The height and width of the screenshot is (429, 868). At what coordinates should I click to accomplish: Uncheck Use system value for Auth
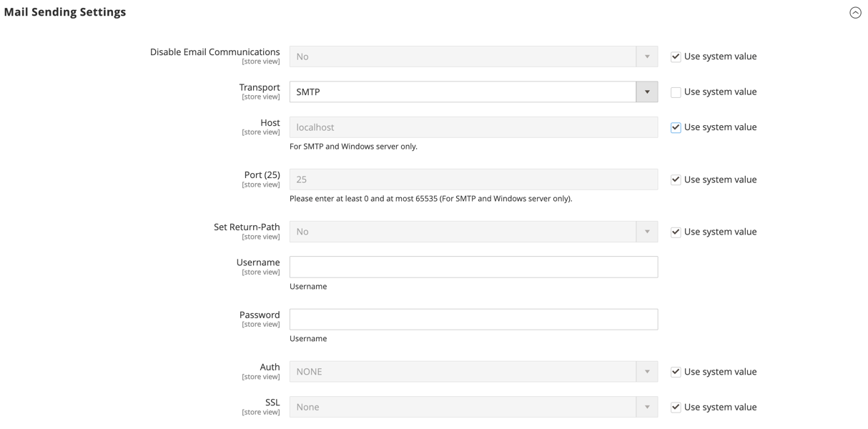click(676, 372)
